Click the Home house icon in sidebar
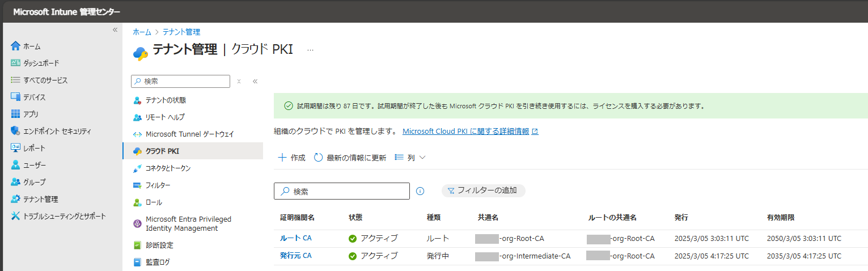Screen dimensions: 868x271 point(15,46)
